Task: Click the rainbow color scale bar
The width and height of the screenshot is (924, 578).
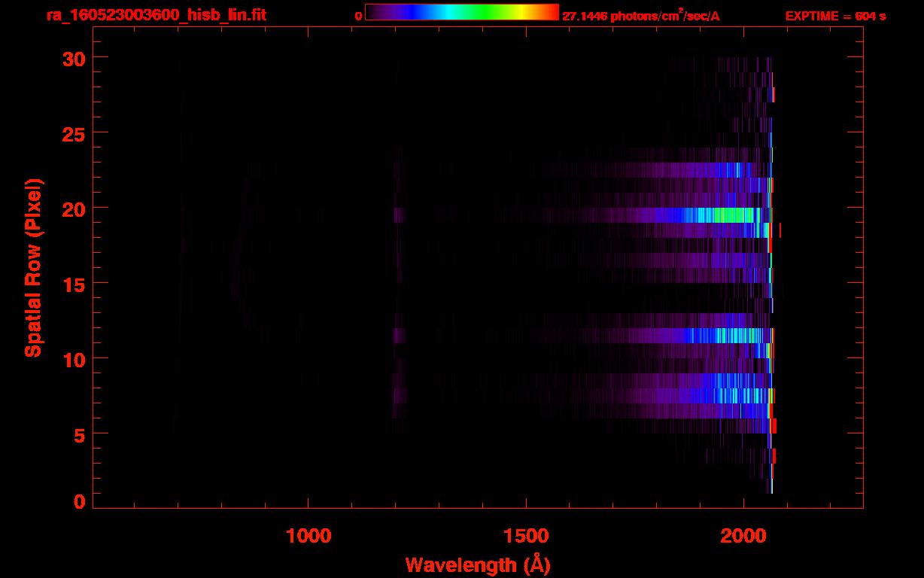Action: (462, 13)
